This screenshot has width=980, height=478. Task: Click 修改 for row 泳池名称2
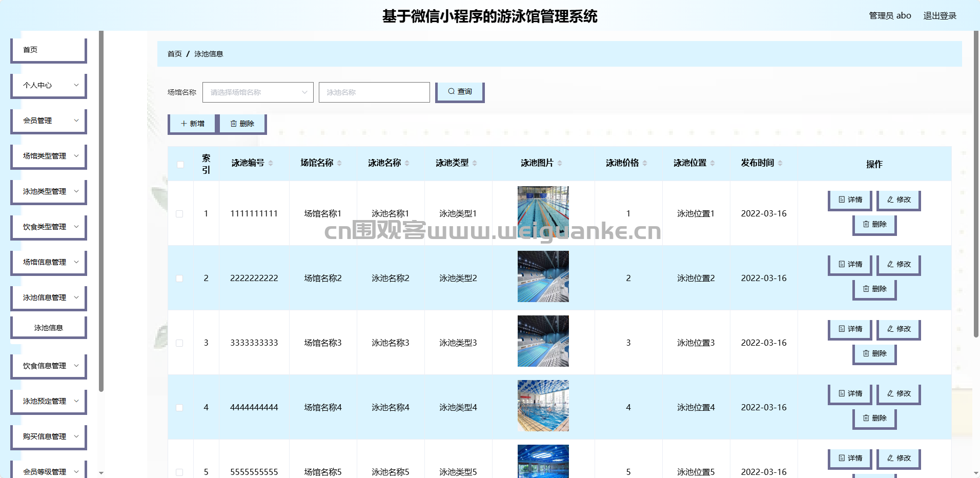899,265
